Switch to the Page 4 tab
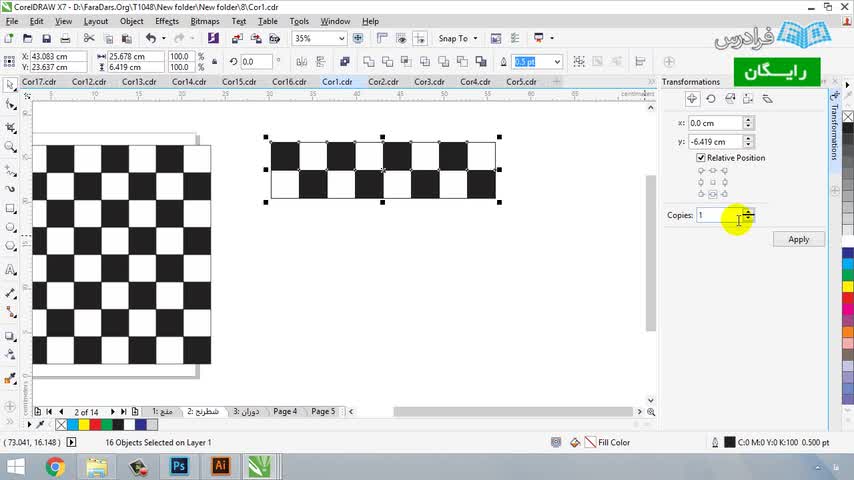Screen dimensions: 854x480 click(x=285, y=411)
